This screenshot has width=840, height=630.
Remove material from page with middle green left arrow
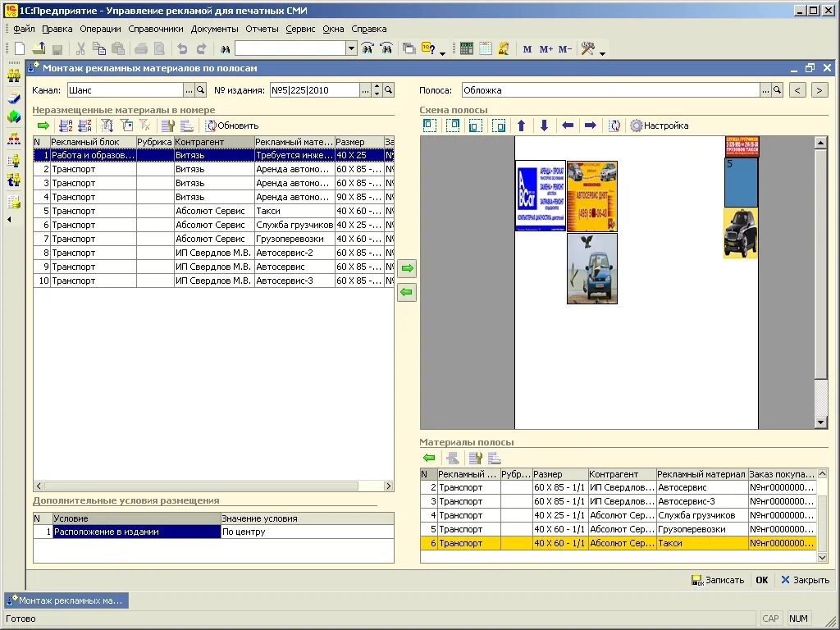407,293
